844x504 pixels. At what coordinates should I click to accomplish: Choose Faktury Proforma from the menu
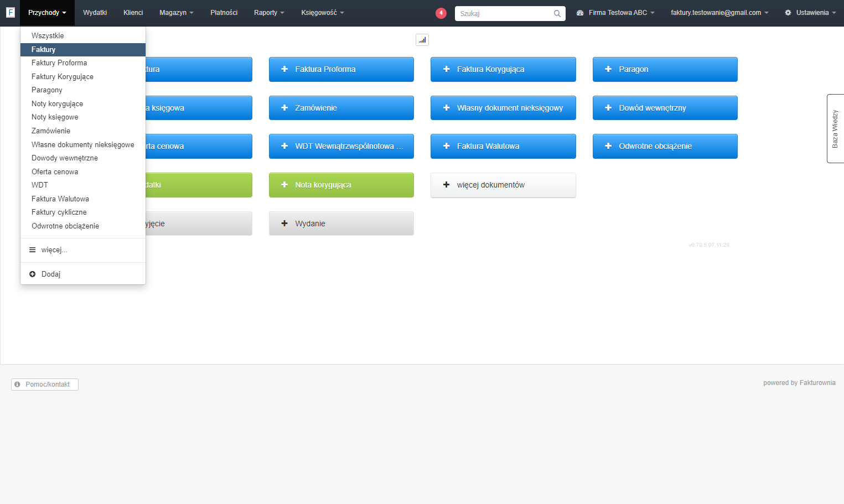tap(83, 63)
